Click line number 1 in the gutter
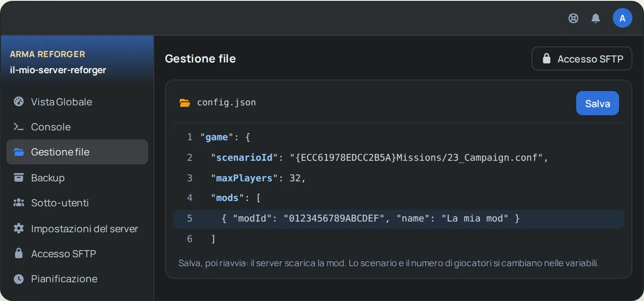The height and width of the screenshot is (301, 644). (189, 137)
